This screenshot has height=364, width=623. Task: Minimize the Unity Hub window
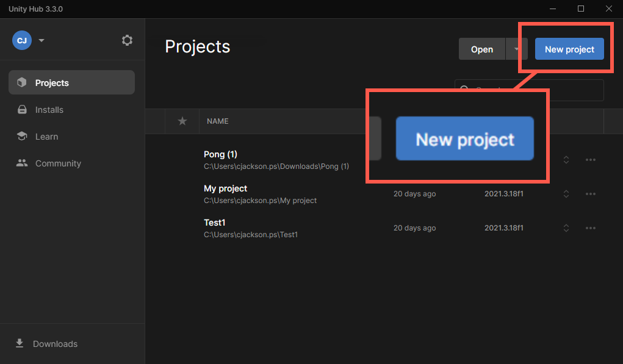coord(553,9)
